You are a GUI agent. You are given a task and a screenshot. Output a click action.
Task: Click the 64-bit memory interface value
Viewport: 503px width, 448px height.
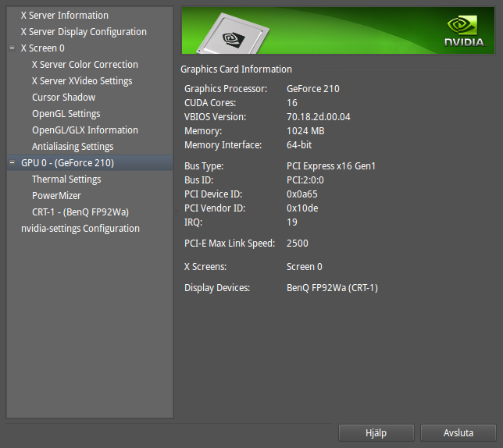click(x=299, y=145)
